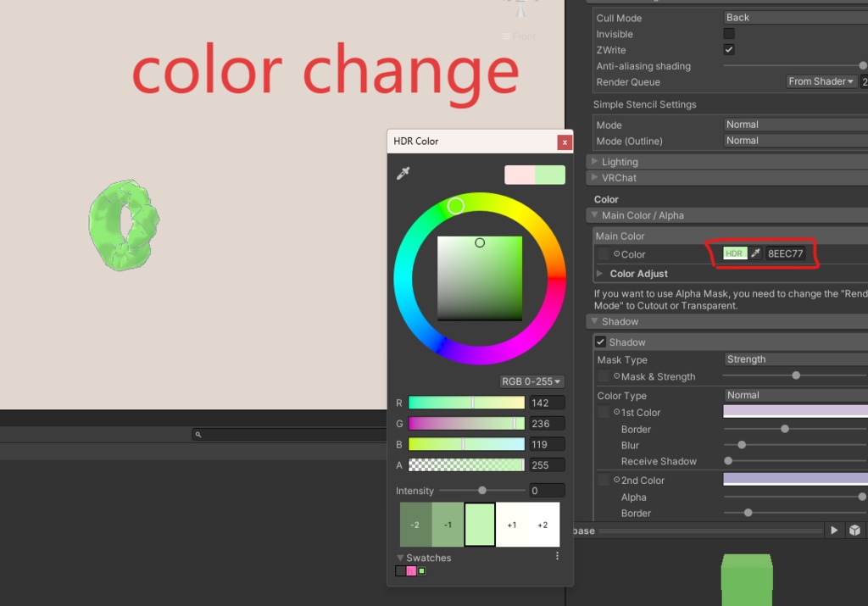The height and width of the screenshot is (606, 868).
Task: Click the 1st Color shadow swatch
Action: tap(795, 411)
